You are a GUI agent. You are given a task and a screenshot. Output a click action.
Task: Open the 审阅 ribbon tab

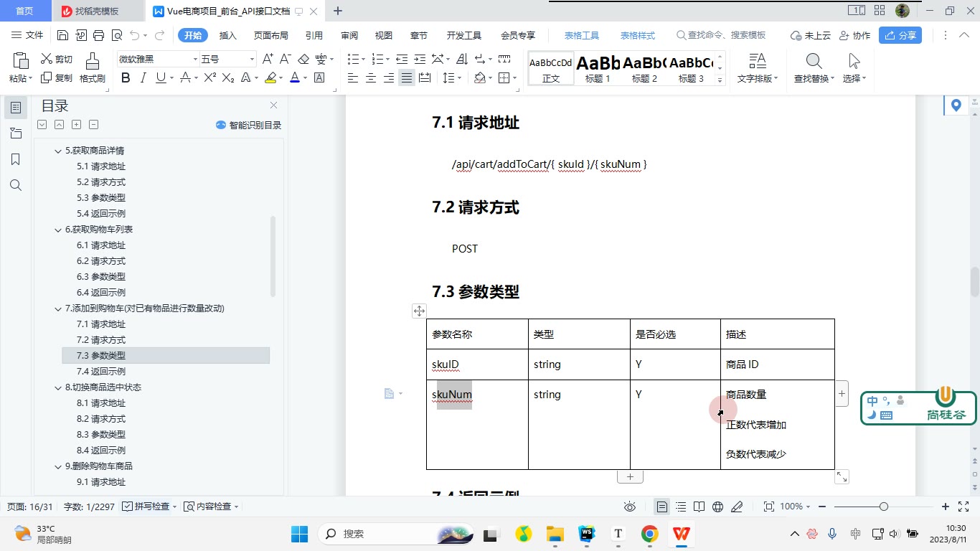(x=349, y=35)
